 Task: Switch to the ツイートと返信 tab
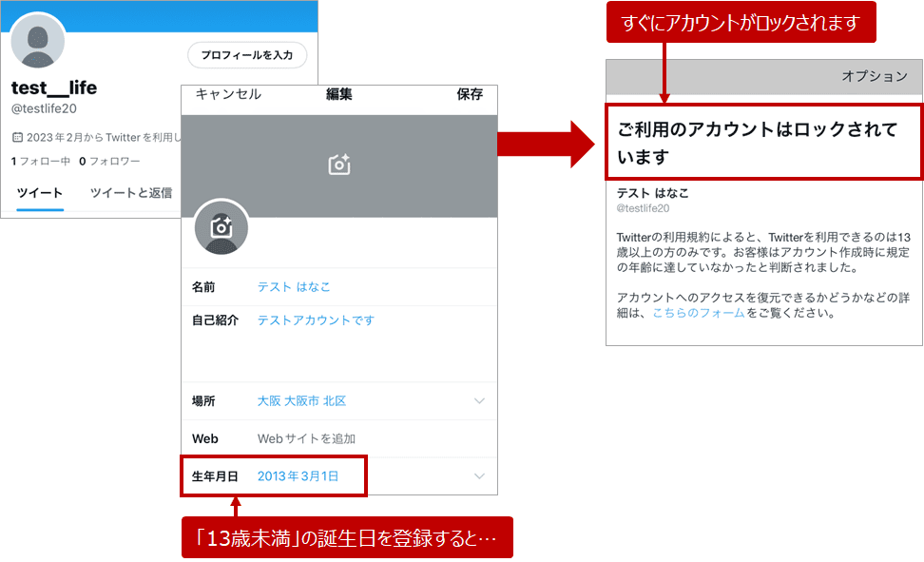click(x=131, y=193)
